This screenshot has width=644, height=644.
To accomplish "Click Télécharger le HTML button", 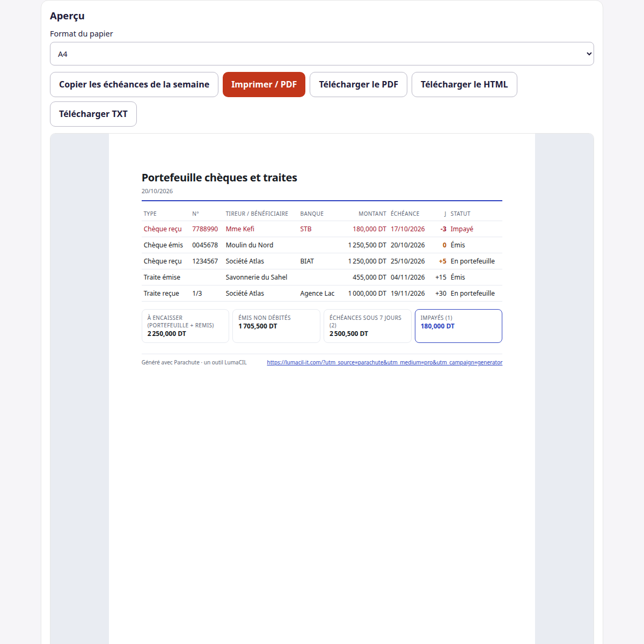I will click(x=464, y=84).
